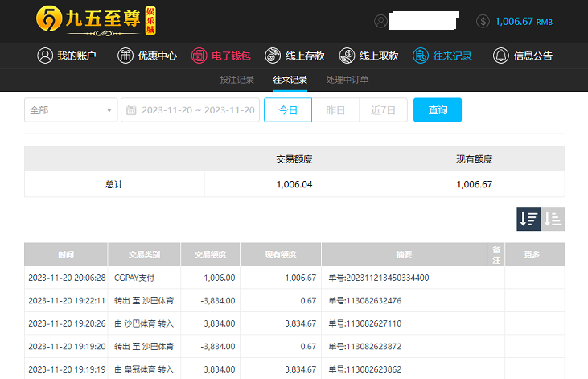Click the 交易类别 column header
The width and height of the screenshot is (588, 379).
(x=144, y=255)
